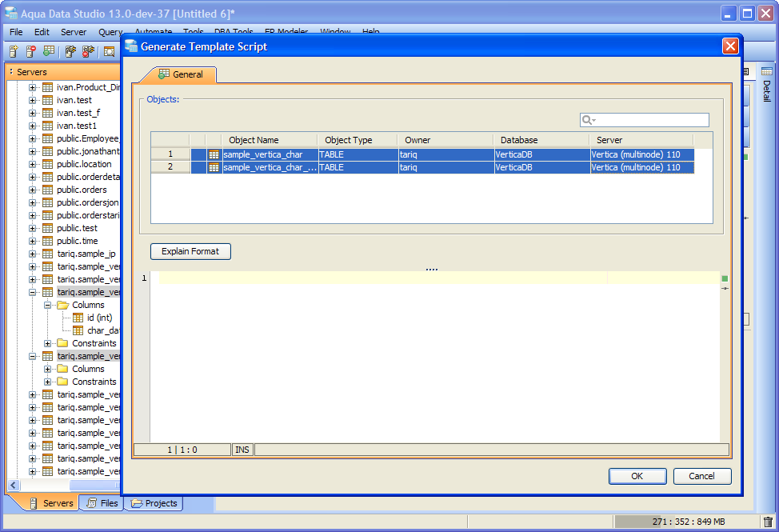
Task: Close the Generate Template Script dialog
Action: coord(730,46)
